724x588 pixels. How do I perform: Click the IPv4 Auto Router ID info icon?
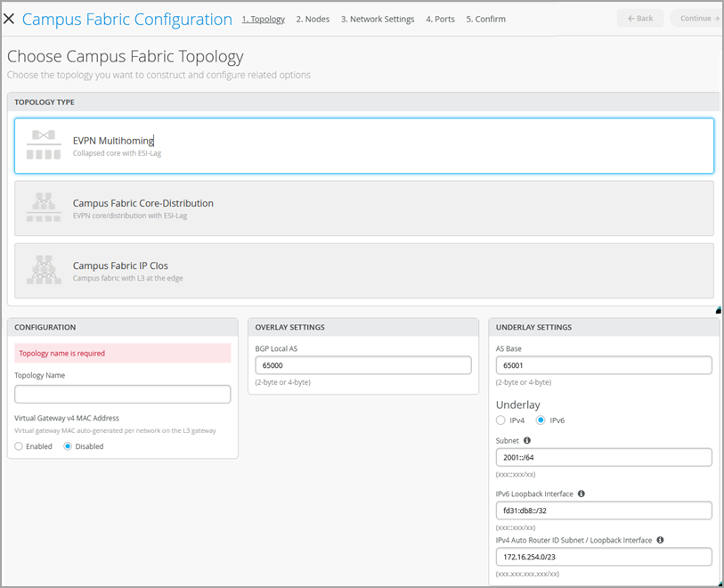pyautogui.click(x=660, y=540)
